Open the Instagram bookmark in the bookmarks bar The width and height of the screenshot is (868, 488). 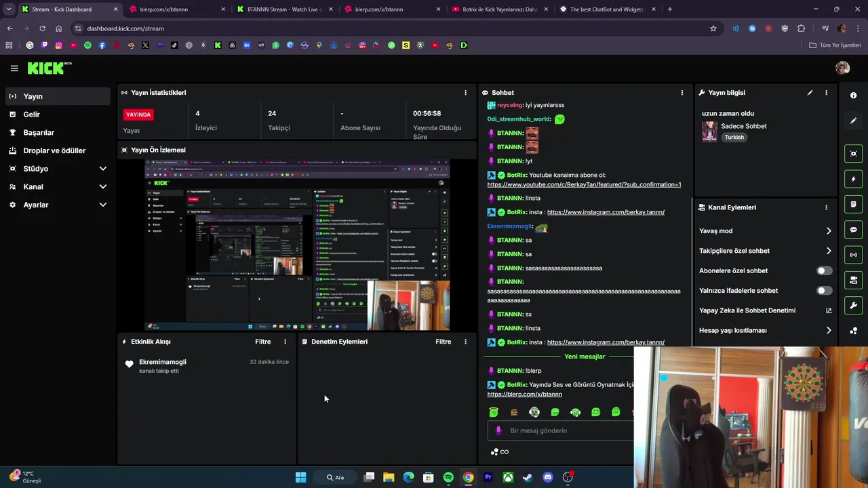click(59, 45)
